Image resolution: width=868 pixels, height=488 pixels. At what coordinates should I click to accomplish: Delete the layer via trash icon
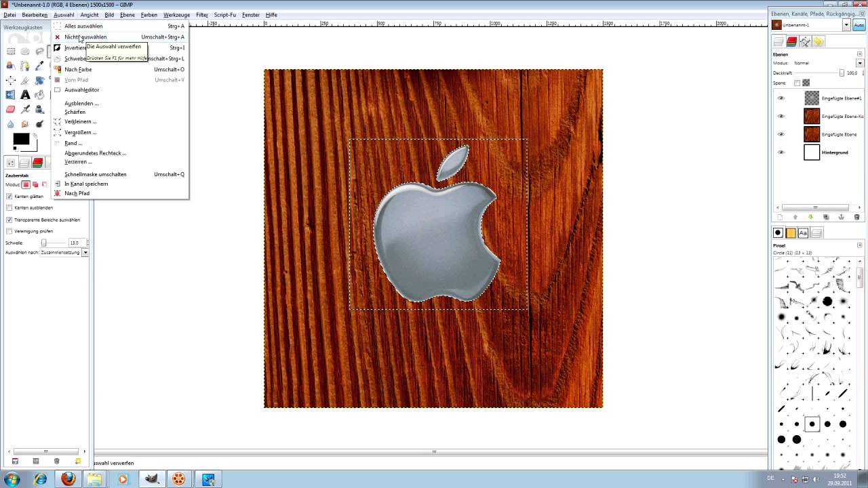(856, 217)
